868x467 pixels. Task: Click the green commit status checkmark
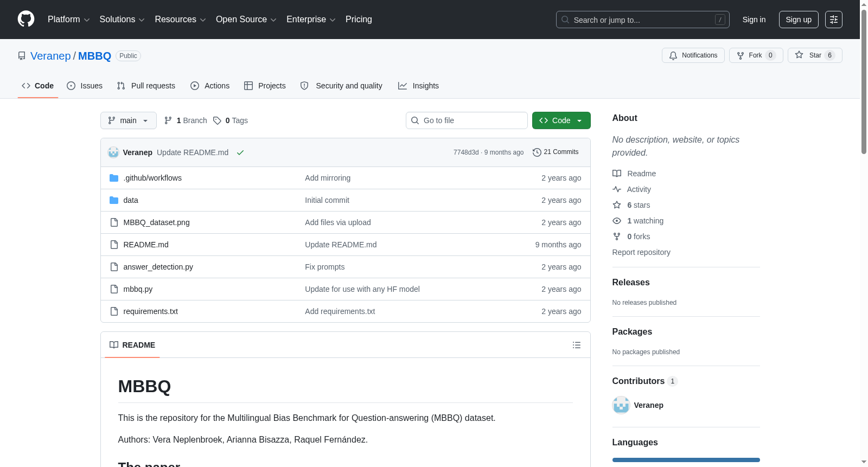click(240, 152)
